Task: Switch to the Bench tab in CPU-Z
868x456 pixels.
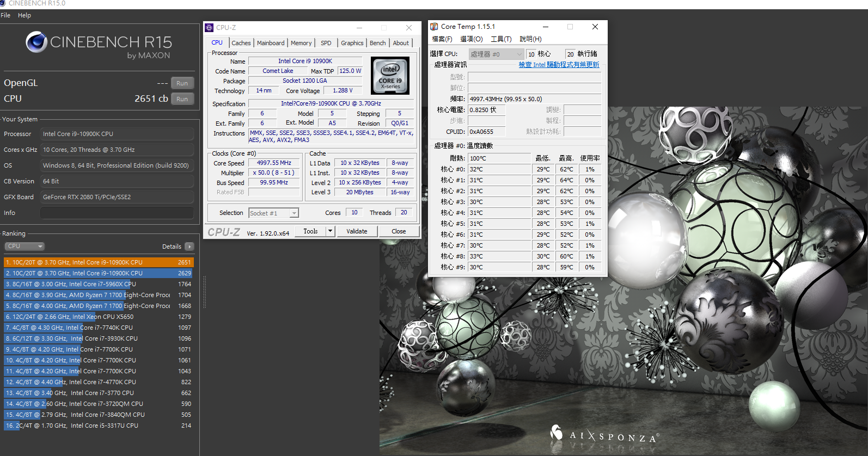Action: 378,43
